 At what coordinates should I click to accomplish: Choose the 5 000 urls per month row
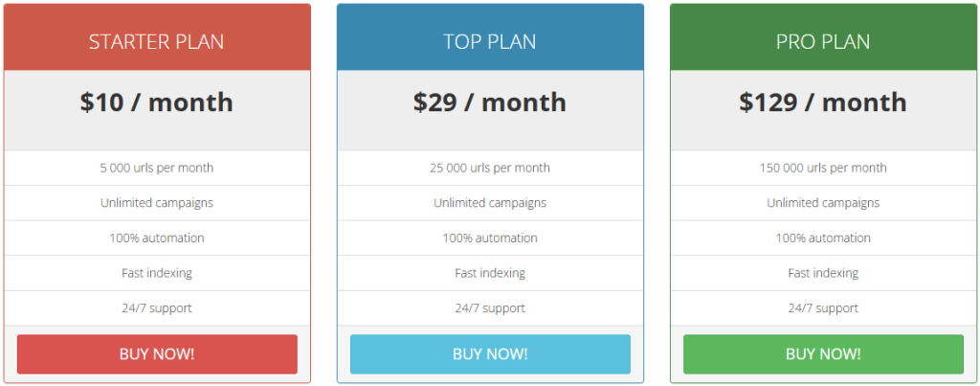click(157, 168)
